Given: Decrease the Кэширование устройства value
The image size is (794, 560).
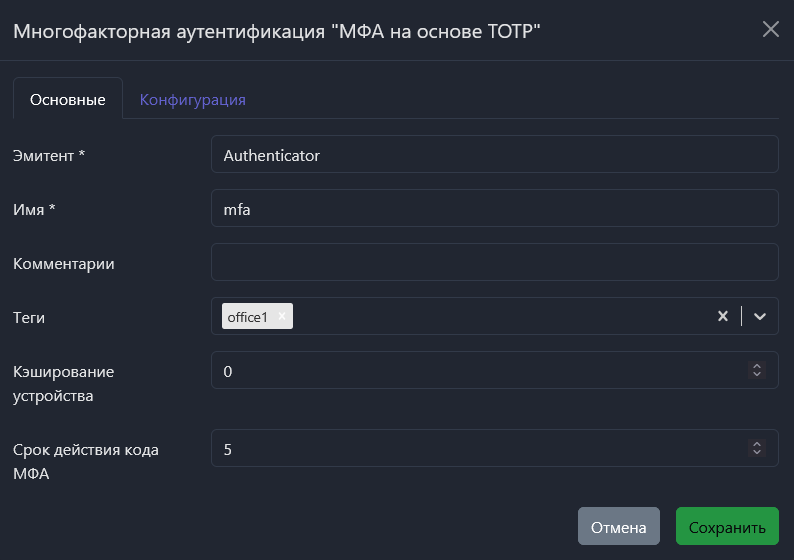Looking at the screenshot, I should [757, 375].
